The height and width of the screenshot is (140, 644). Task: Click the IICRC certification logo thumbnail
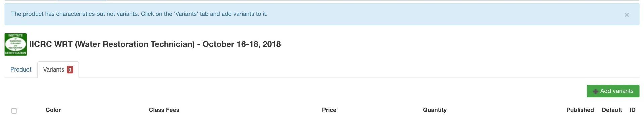tap(15, 45)
